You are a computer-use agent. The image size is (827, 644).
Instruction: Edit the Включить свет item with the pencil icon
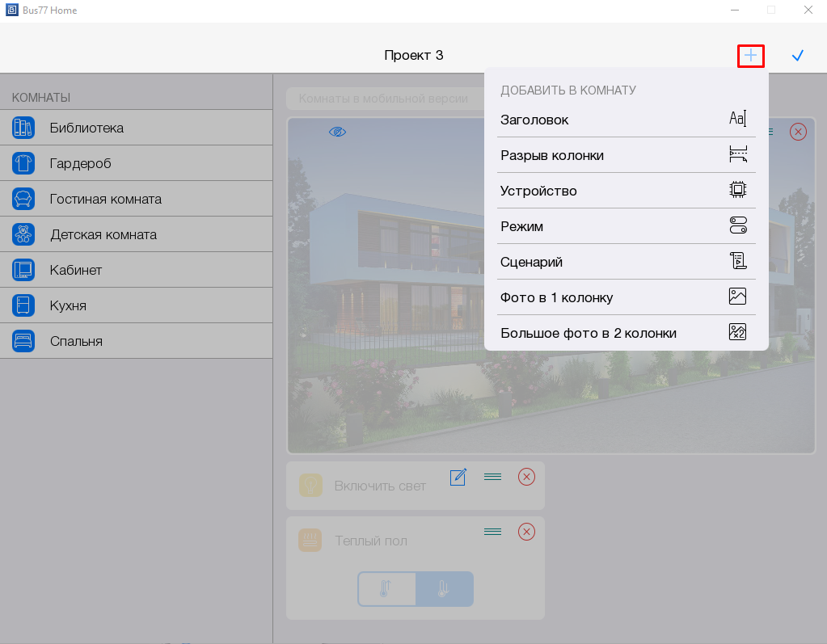[458, 477]
